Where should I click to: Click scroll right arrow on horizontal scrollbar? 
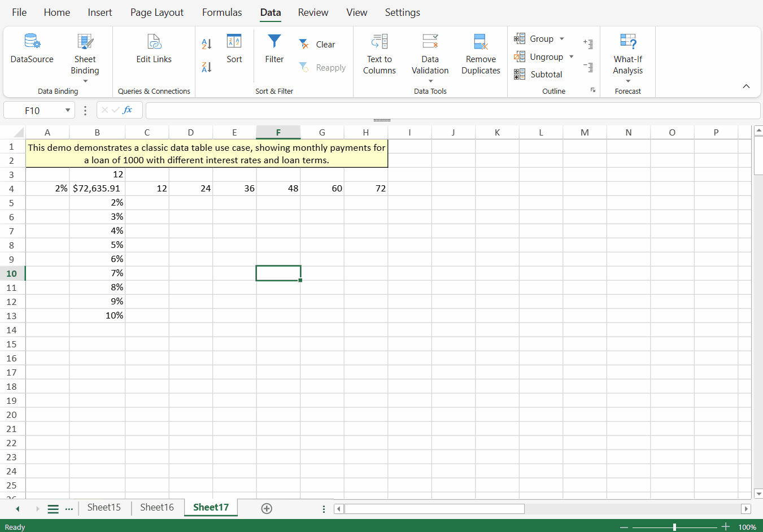click(746, 509)
